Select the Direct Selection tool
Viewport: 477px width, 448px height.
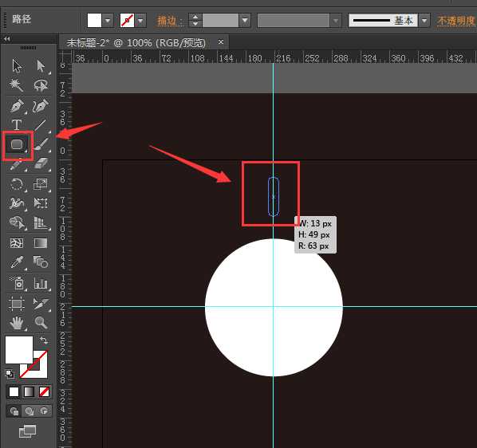click(x=41, y=66)
